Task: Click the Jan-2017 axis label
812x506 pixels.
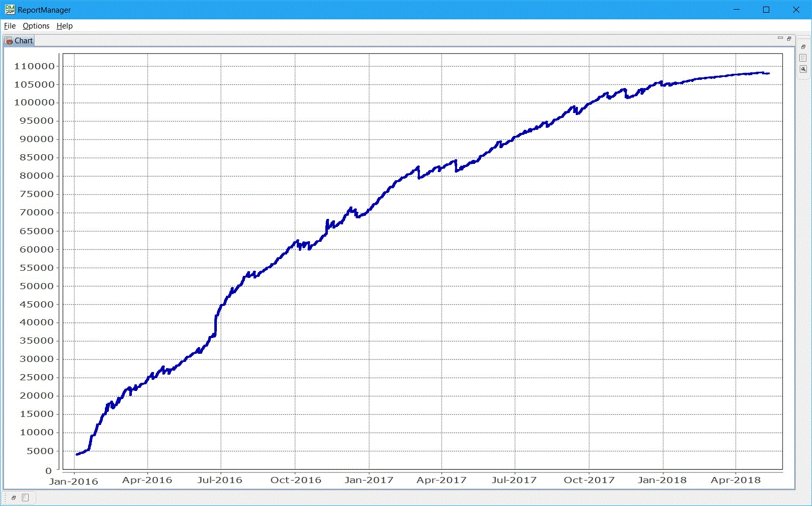Action: 369,480
